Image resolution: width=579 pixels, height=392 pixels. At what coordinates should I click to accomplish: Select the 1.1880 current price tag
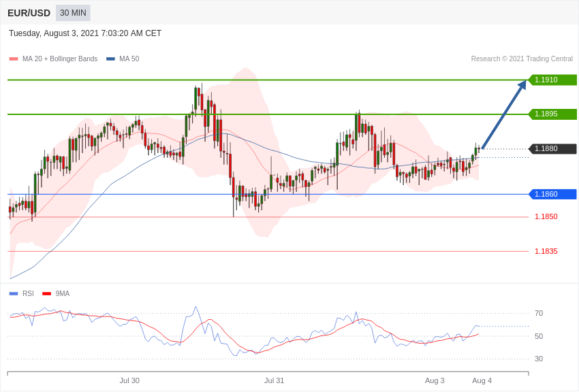tap(553, 148)
